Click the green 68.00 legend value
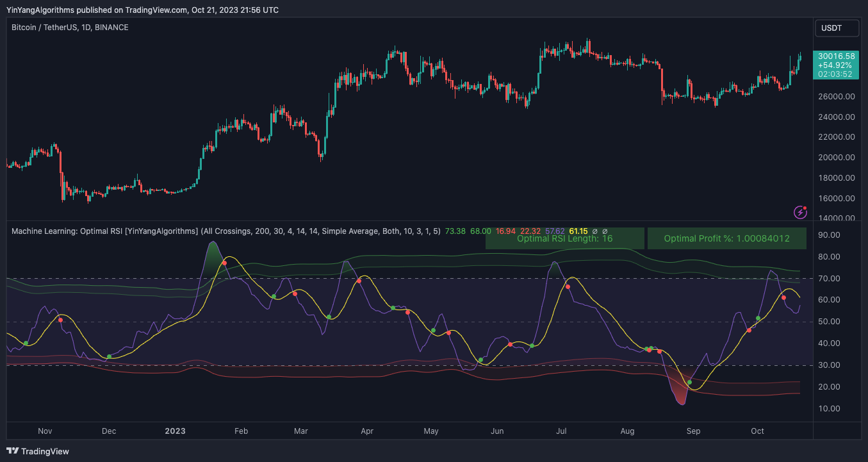The width and height of the screenshot is (868, 462). 480,231
